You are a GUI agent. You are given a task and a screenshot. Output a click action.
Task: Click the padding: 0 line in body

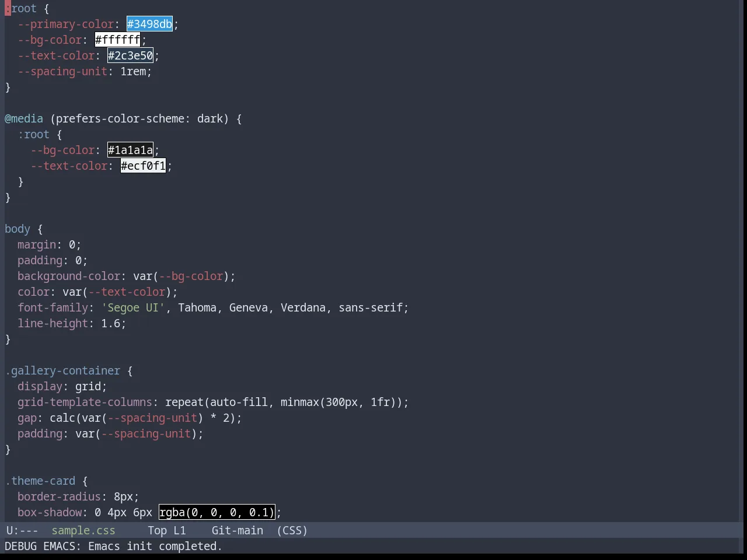coord(53,260)
